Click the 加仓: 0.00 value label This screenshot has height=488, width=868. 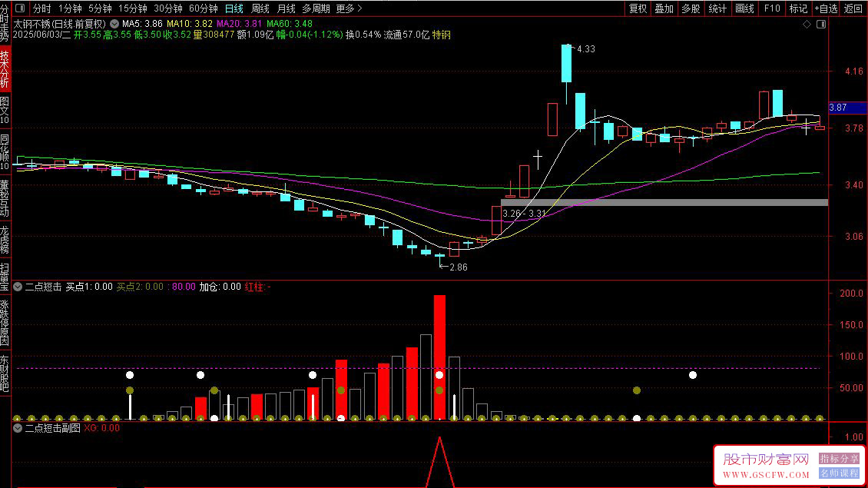220,287
